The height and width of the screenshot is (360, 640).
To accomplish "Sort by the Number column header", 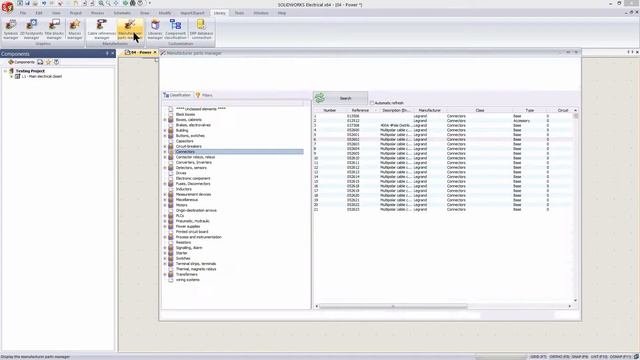I will pos(329,111).
